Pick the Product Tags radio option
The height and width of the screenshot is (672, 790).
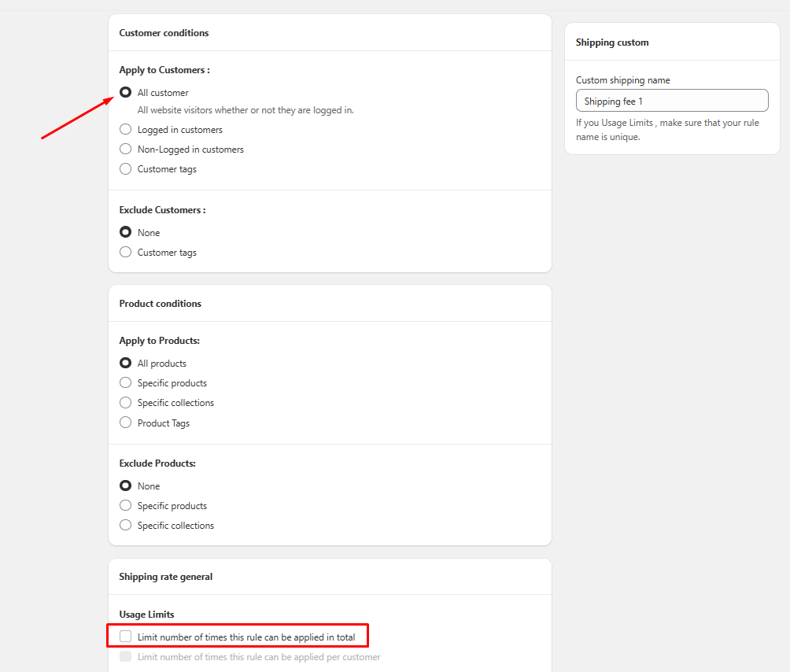point(125,423)
